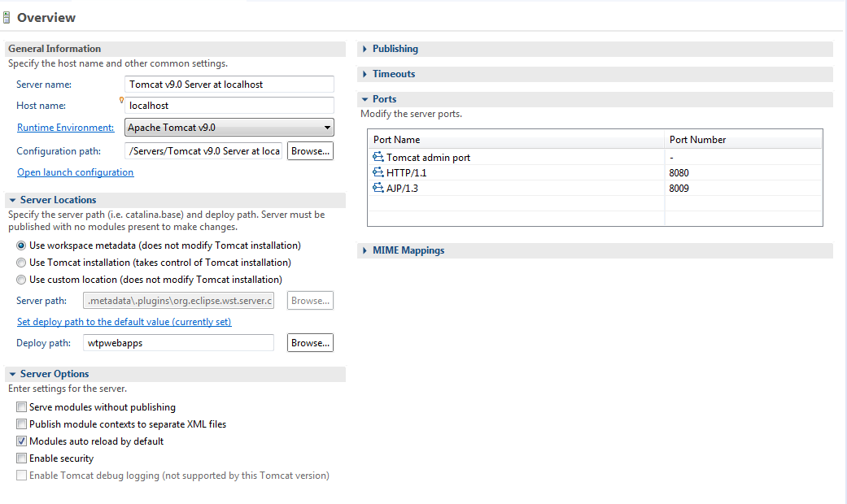This screenshot has width=847, height=504.
Task: Uncheck Modules auto reload by default
Action: [22, 441]
